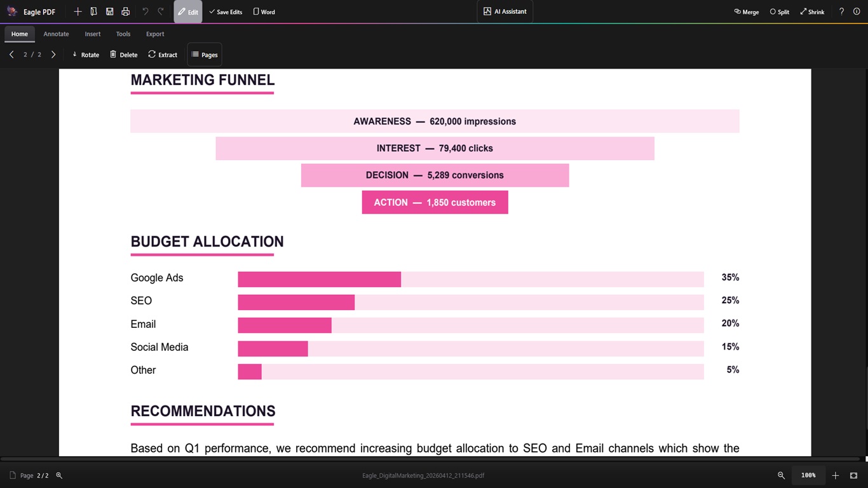The height and width of the screenshot is (488, 868).
Task: Show the Pages panel
Action: [204, 55]
